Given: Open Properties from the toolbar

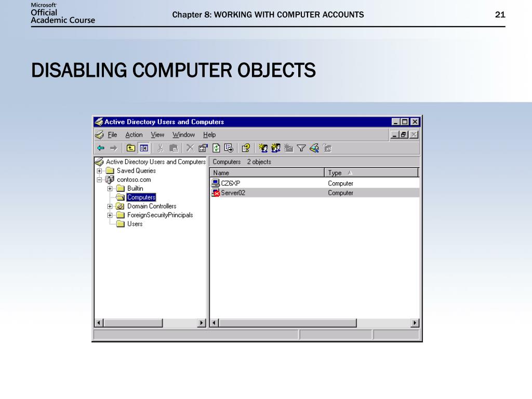Looking at the screenshot, I should coord(203,148).
